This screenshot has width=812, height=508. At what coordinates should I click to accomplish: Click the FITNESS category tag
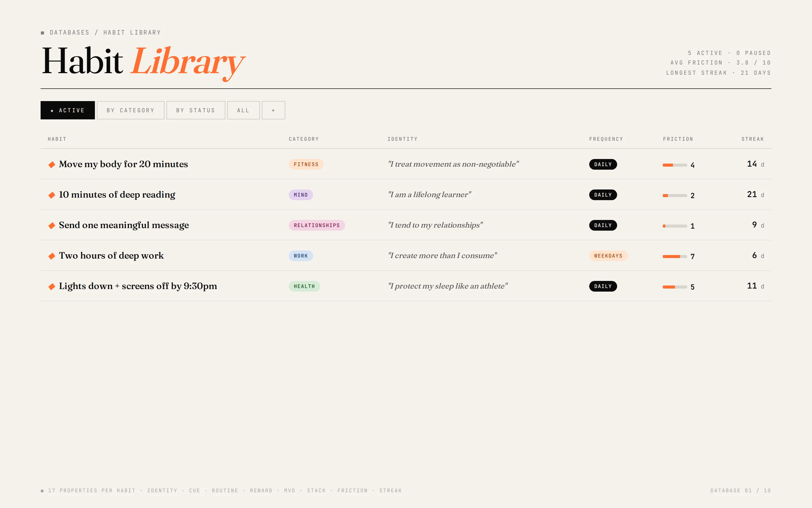306,164
